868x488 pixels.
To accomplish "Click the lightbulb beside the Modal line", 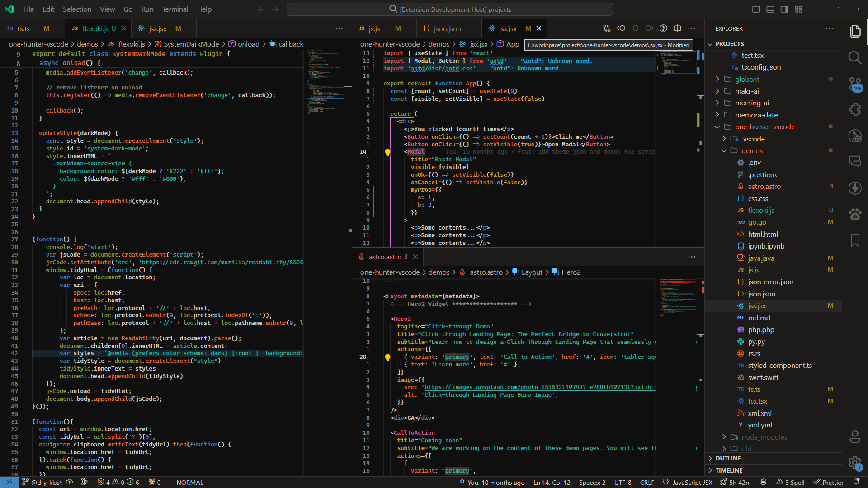I will [387, 152].
